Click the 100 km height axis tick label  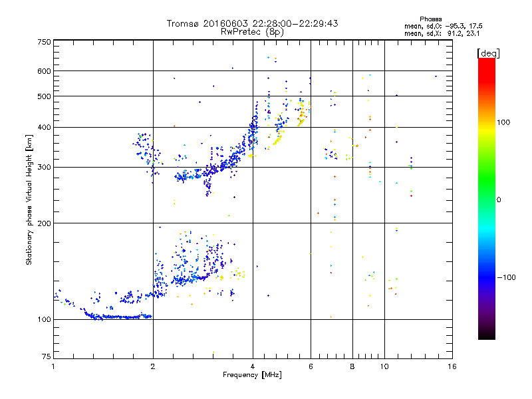coord(44,319)
